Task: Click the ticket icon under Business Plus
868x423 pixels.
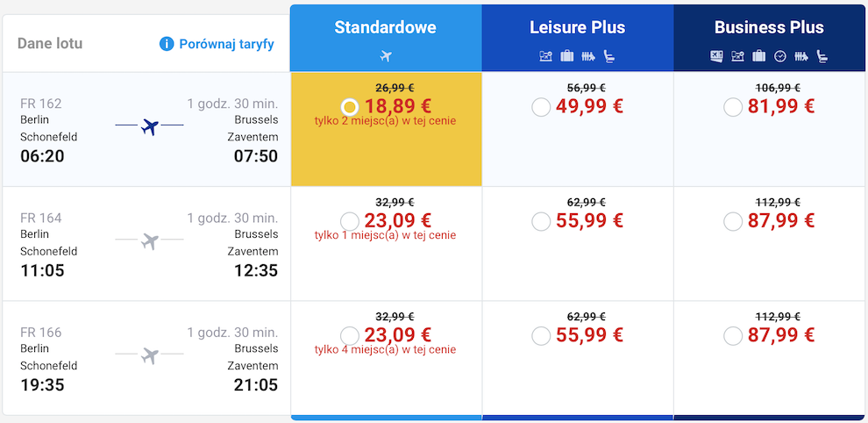Action: coord(716,56)
